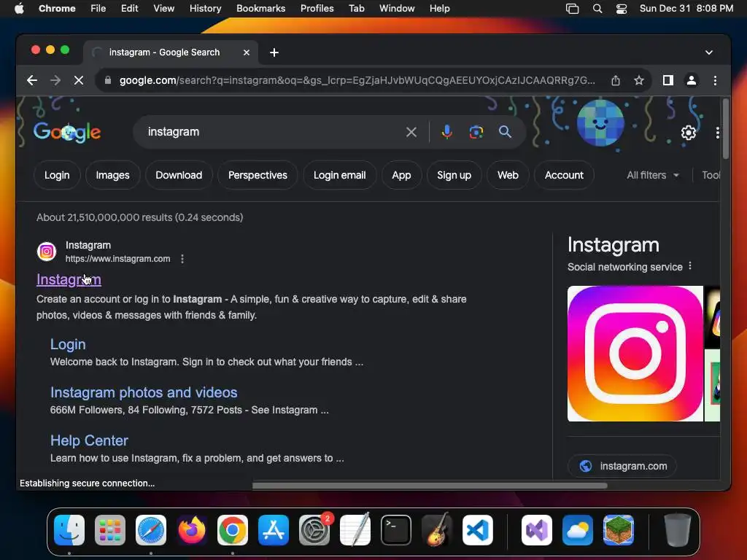
Task: Go back using the browser back arrow
Action: tap(32, 80)
